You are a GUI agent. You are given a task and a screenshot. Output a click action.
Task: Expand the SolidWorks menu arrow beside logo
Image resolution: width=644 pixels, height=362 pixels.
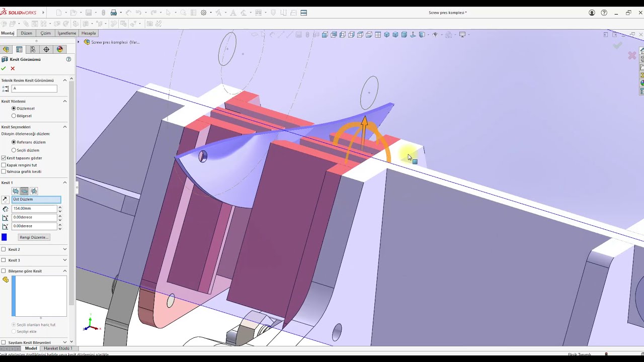(x=44, y=13)
